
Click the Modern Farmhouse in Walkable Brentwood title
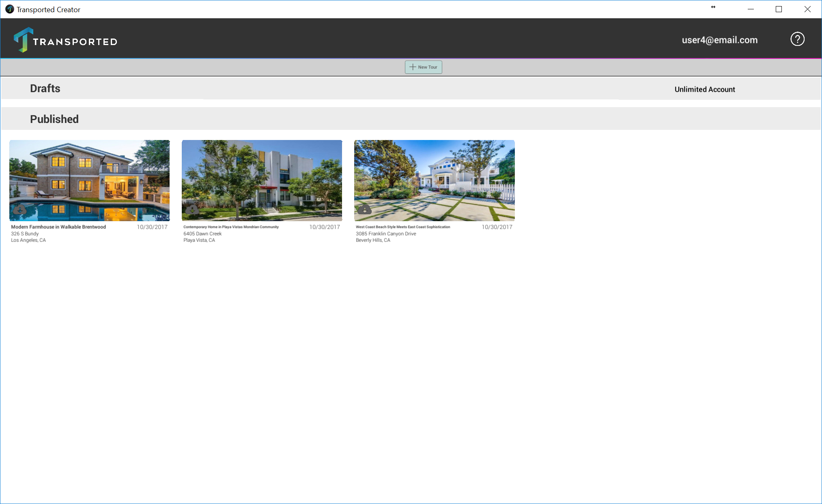[58, 227]
